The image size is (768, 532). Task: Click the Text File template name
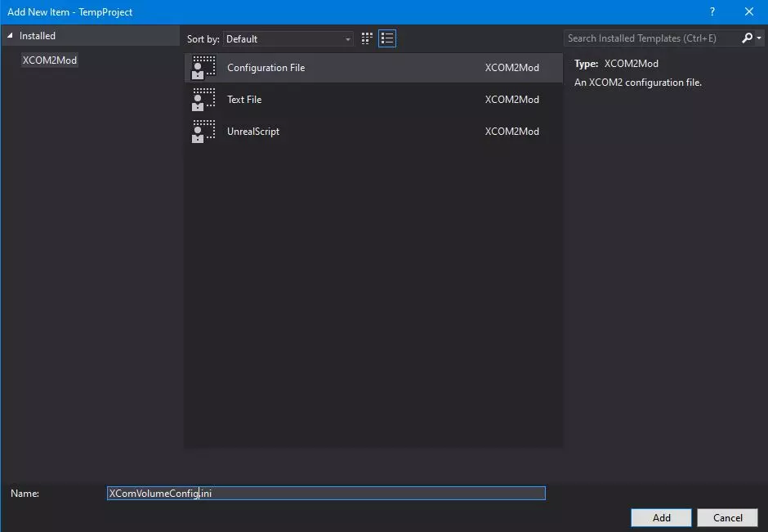[x=244, y=100]
